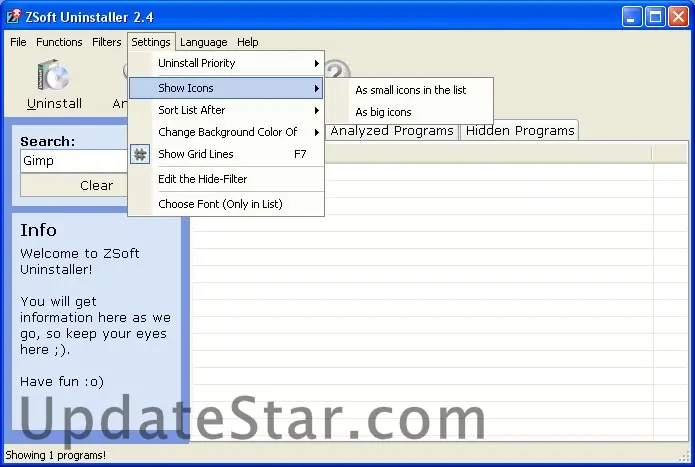Image resolution: width=695 pixels, height=467 pixels.
Task: Click the ZSoft Uninstaller title bar icon
Action: (x=13, y=16)
